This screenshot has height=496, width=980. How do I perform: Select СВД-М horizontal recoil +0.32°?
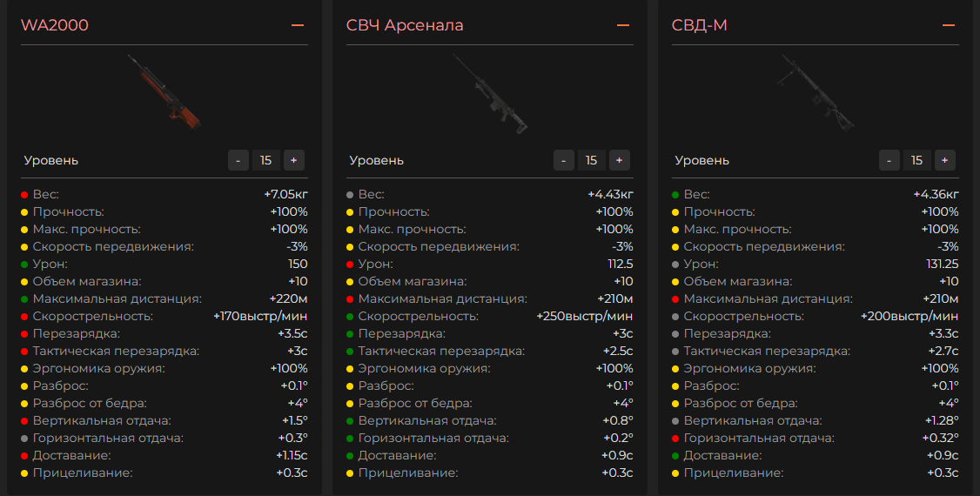point(941,438)
